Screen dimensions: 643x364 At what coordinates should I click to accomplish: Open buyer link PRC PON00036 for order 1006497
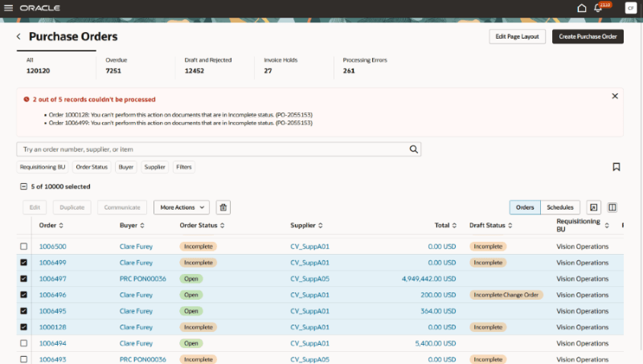tap(143, 279)
